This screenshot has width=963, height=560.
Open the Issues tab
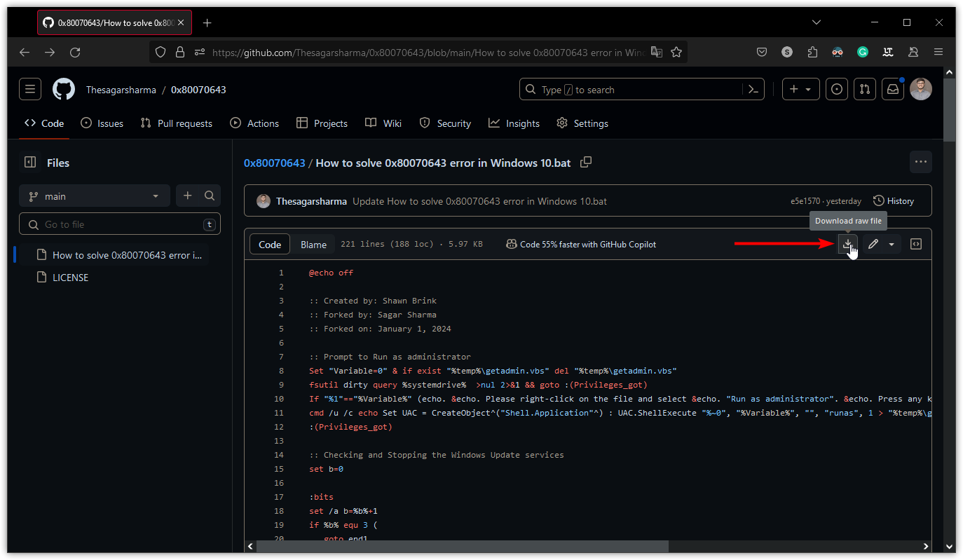point(102,123)
